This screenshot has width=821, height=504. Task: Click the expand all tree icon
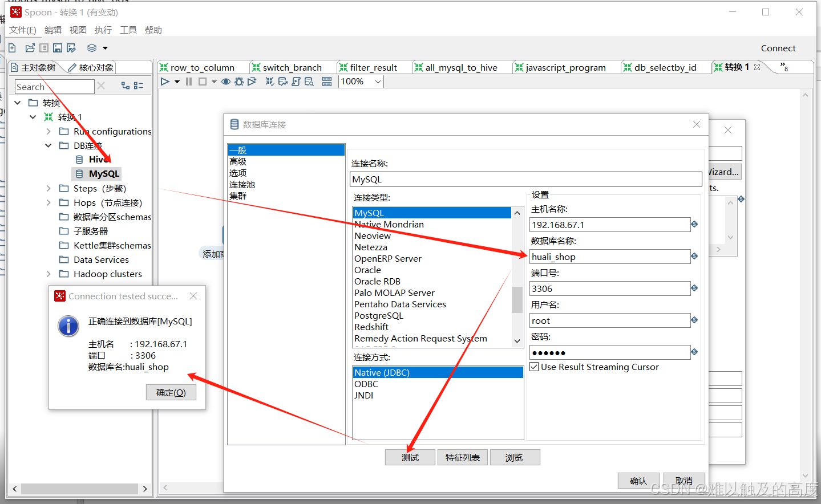[x=126, y=86]
